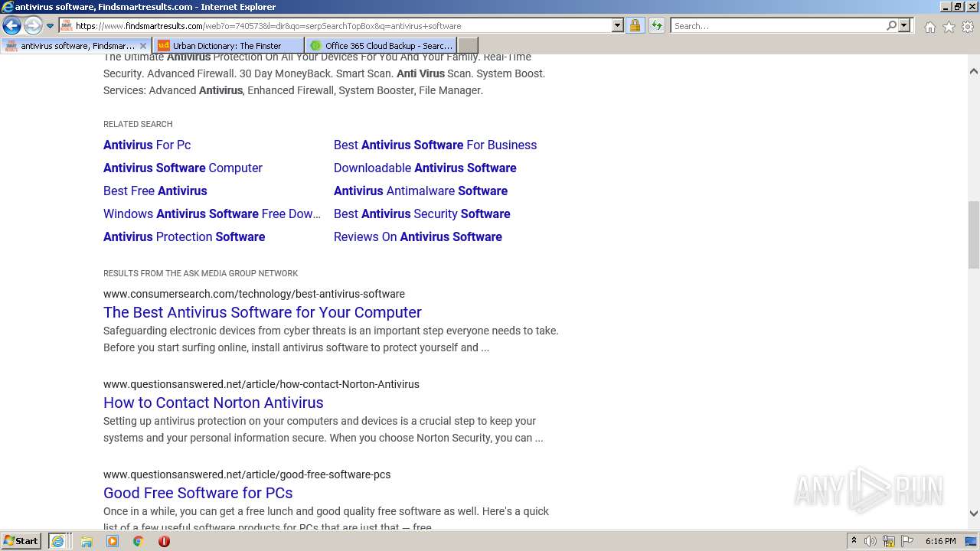This screenshot has width=980, height=551.
Task: Open Best Antivirus Security Software link
Action: (422, 214)
